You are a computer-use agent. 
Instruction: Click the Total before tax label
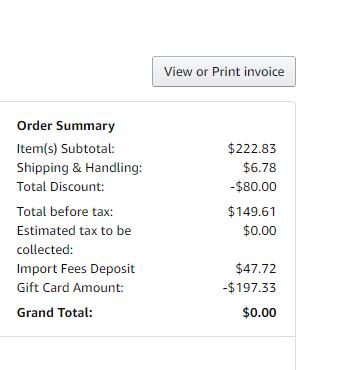[x=65, y=212]
